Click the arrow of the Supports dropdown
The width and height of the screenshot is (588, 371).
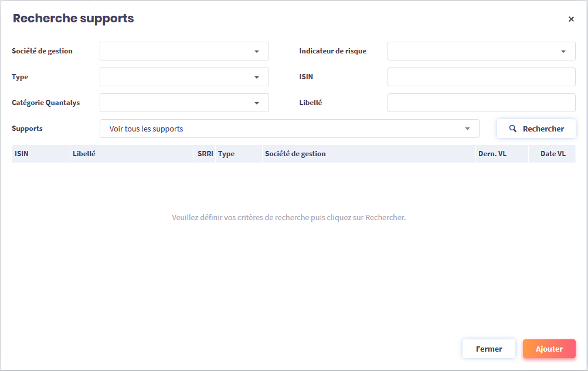tap(467, 129)
